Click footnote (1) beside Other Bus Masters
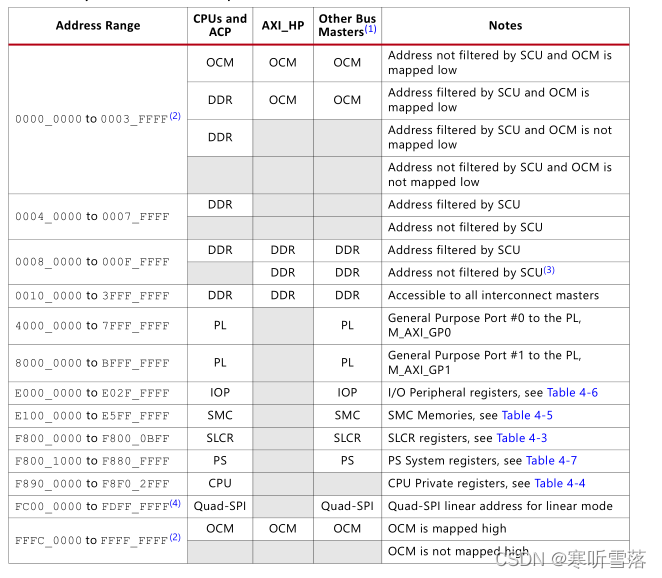This screenshot has width=662, height=578. [370, 30]
